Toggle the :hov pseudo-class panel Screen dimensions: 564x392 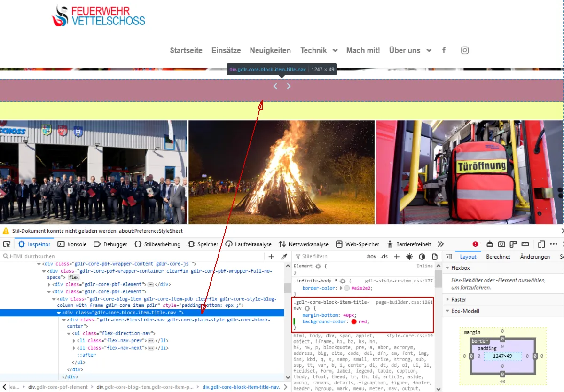coord(371,257)
